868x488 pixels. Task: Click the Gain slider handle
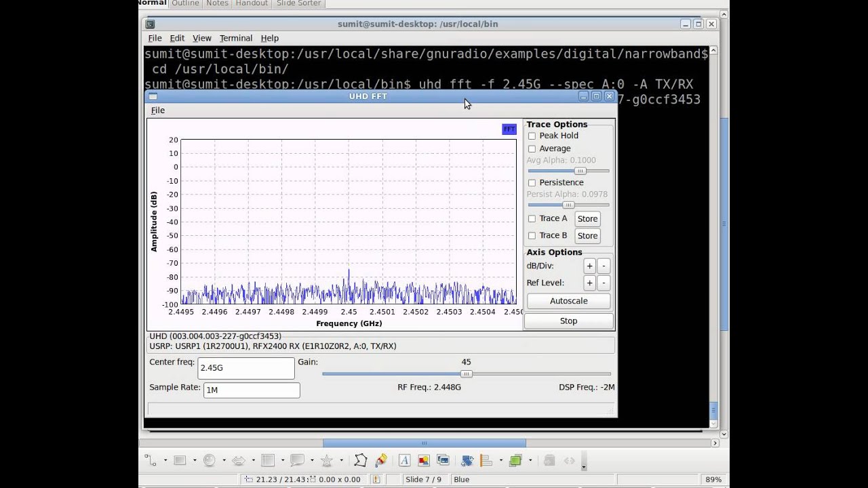tap(466, 374)
